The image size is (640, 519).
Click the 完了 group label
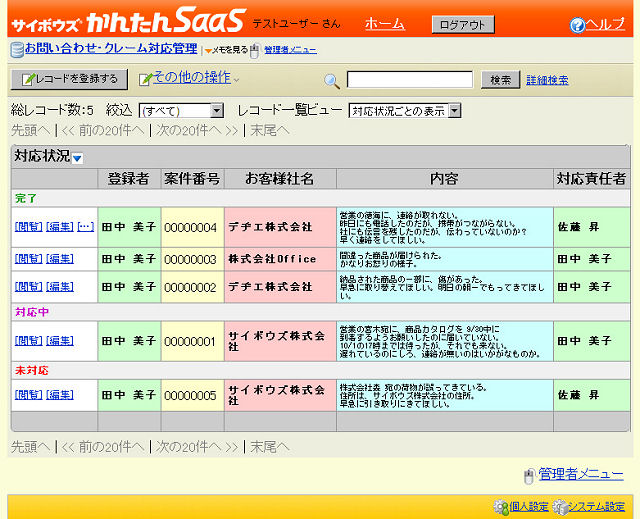(x=26, y=199)
